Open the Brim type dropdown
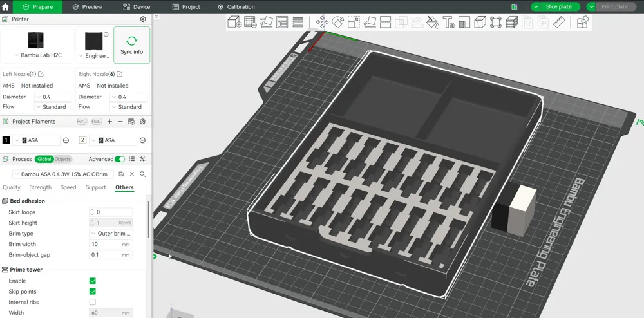Viewport: 644px width, 318px height. click(x=111, y=234)
